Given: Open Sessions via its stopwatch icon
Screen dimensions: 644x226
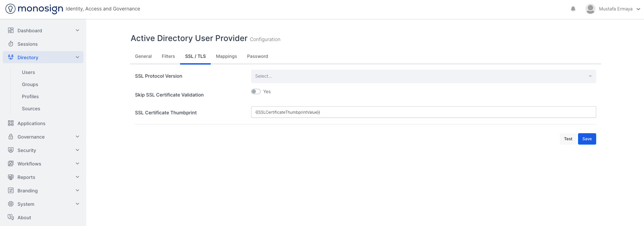Looking at the screenshot, I should (x=11, y=44).
